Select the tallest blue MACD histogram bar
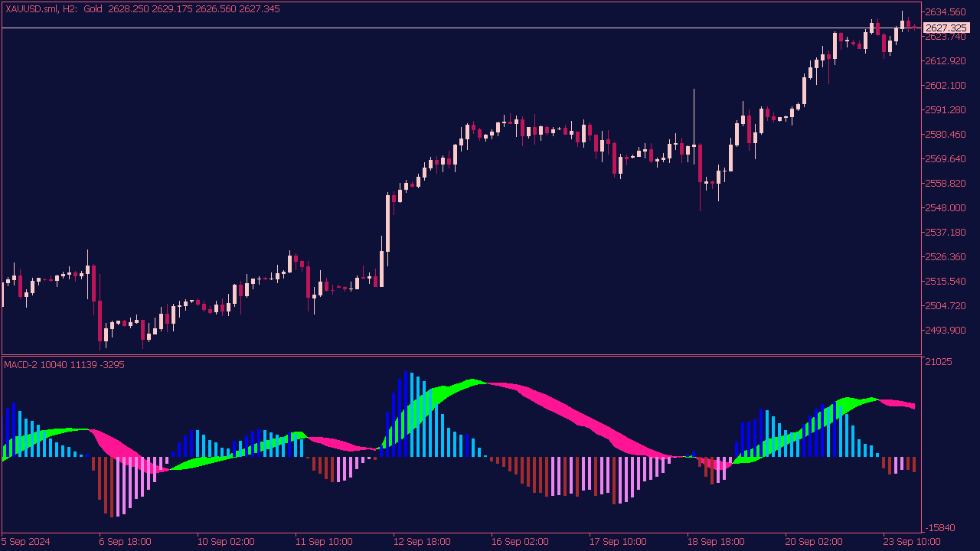The height and width of the screenshot is (551, 980). tap(406, 415)
